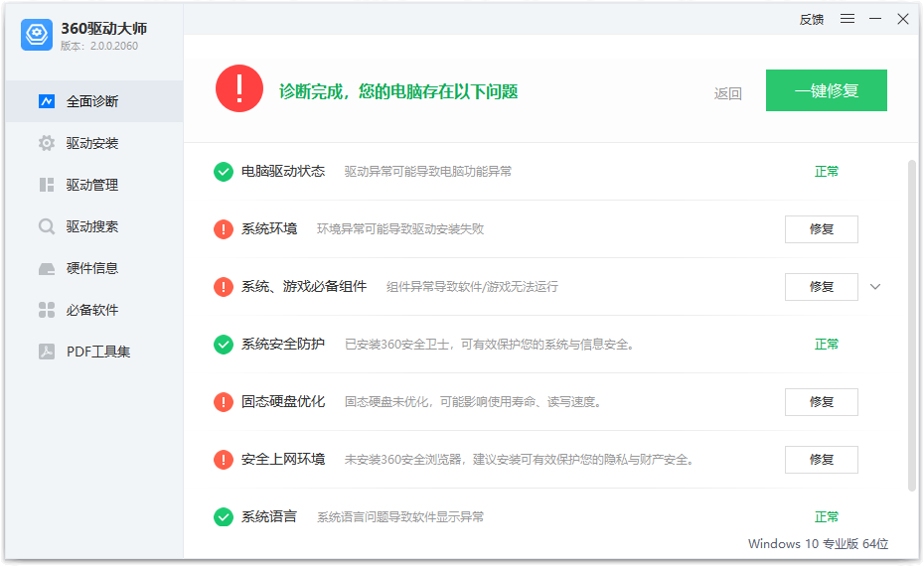The image size is (924, 566).
Task: Click red warning icon beside 安全上网环境
Action: tap(224, 460)
